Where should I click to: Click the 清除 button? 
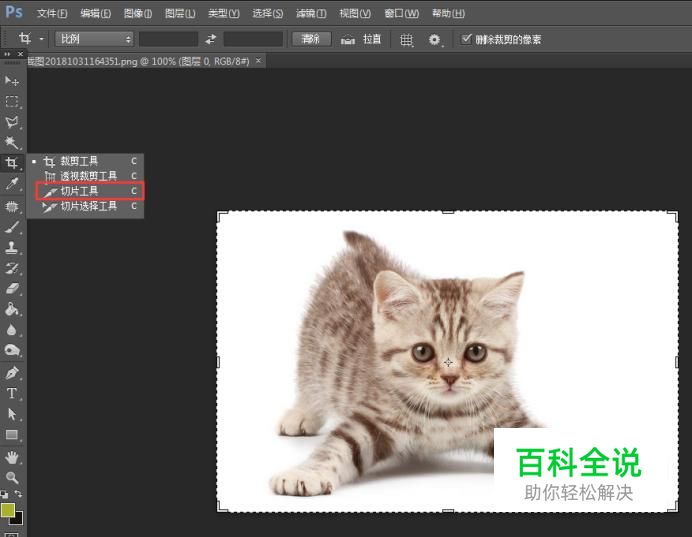pos(310,39)
